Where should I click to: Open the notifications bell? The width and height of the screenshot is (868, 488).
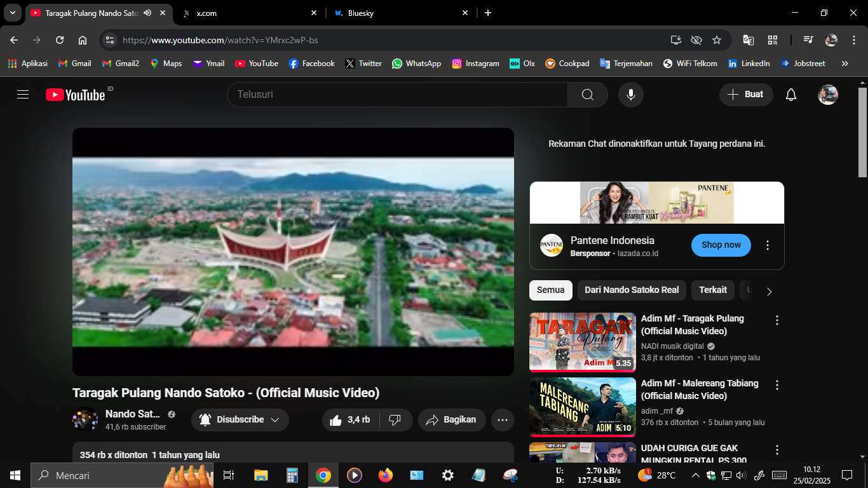coord(791,95)
